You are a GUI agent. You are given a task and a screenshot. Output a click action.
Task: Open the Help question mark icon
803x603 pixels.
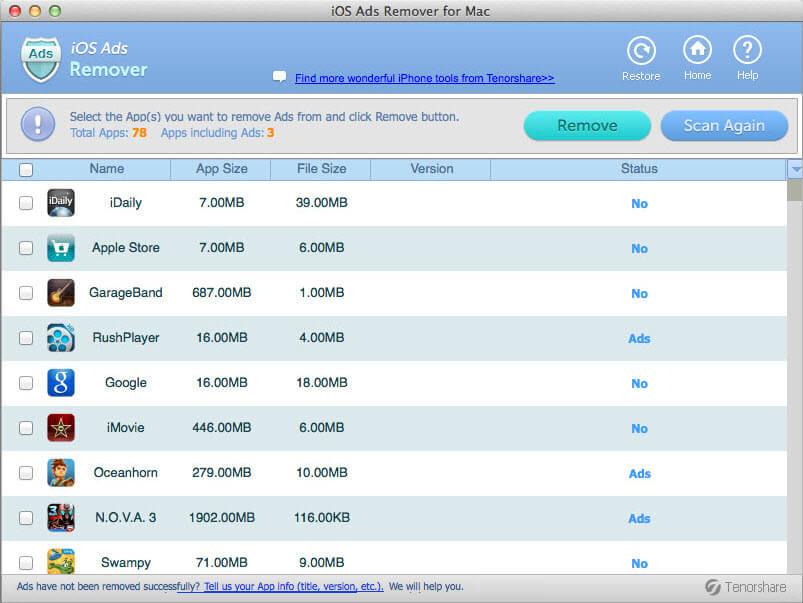(747, 50)
